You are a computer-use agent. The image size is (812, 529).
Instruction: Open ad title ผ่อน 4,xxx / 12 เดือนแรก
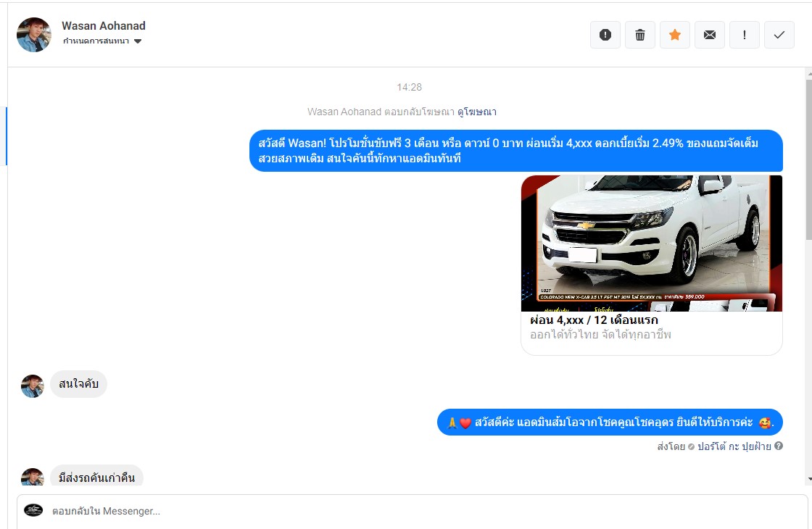point(594,320)
